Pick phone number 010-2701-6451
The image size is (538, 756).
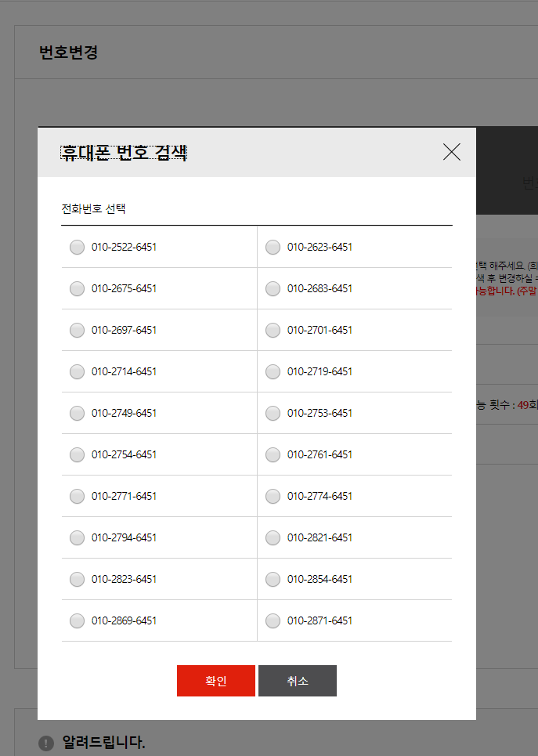273,331
